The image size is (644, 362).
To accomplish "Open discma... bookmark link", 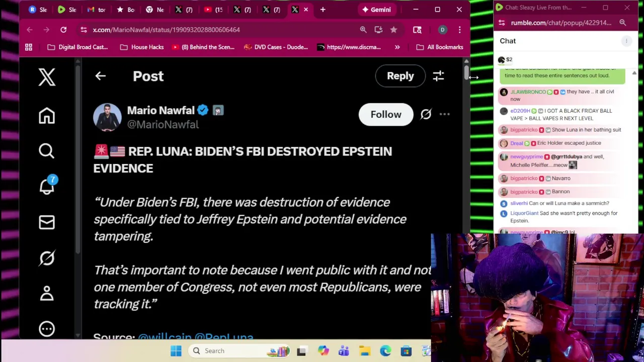I will 349,47.
